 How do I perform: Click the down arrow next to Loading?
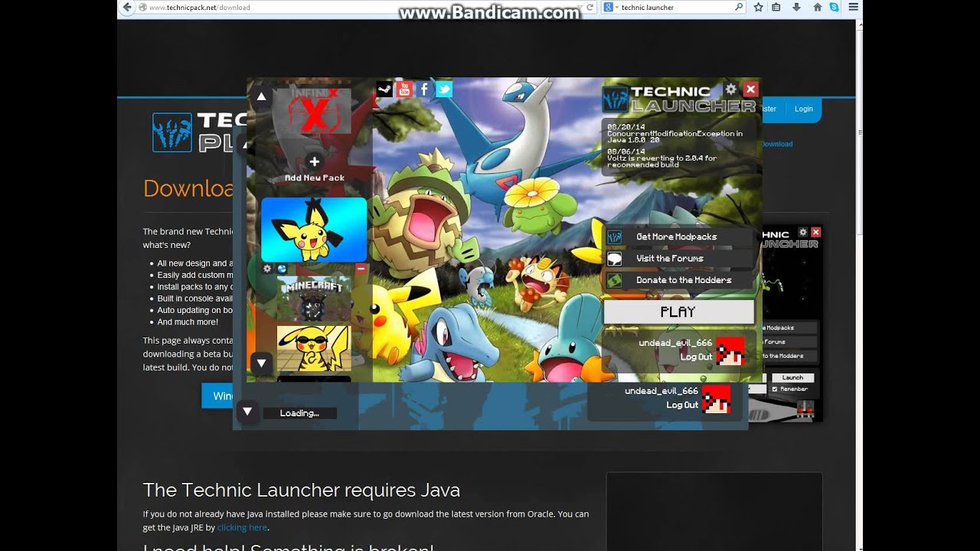point(247,411)
